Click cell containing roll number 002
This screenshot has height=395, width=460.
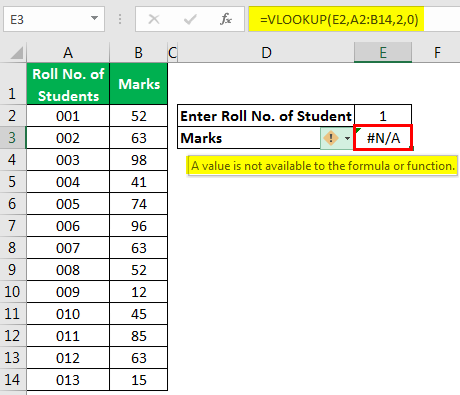68,138
